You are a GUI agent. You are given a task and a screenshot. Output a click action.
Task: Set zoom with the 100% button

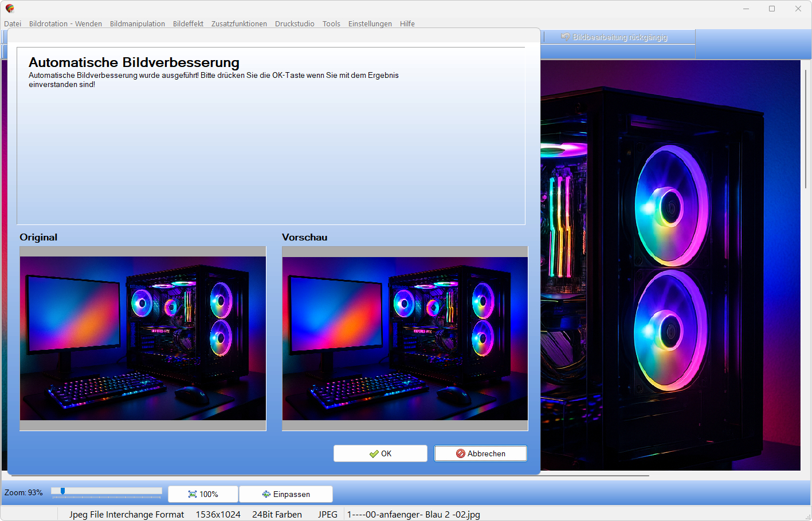(203, 494)
